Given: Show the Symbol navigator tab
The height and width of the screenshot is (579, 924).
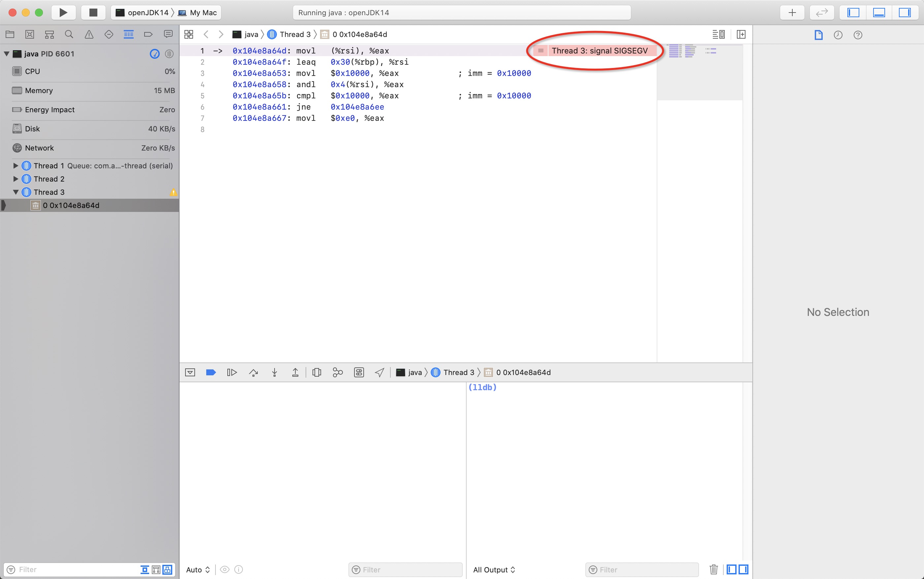Looking at the screenshot, I should click(x=49, y=34).
